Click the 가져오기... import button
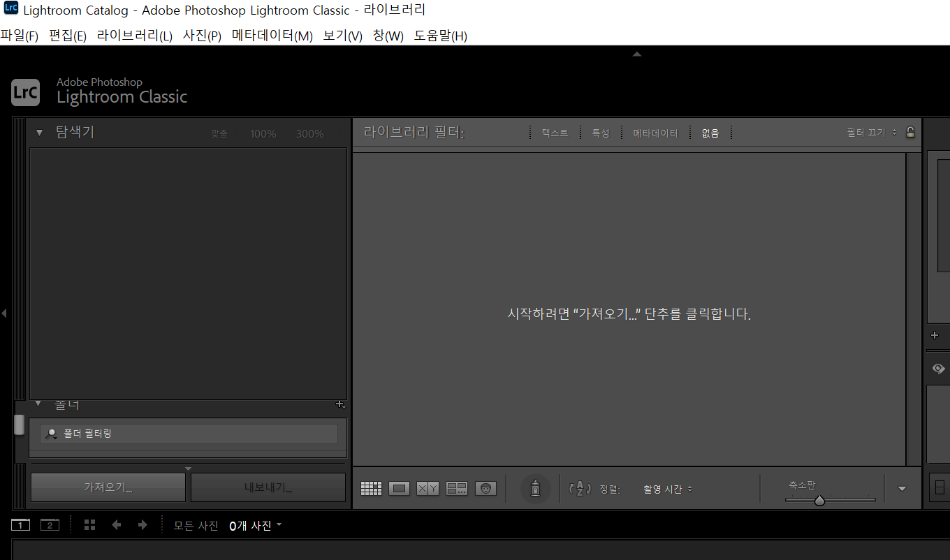Screen dimensions: 950x560 point(108,487)
